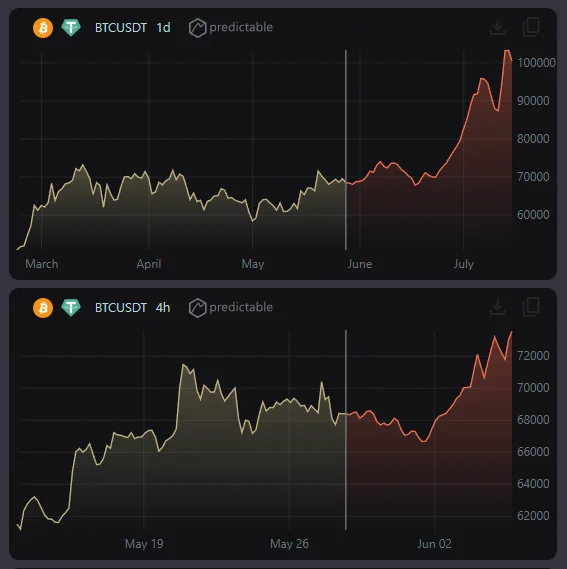Click the Jun 02 date axis label
This screenshot has height=569, width=567.
435,544
